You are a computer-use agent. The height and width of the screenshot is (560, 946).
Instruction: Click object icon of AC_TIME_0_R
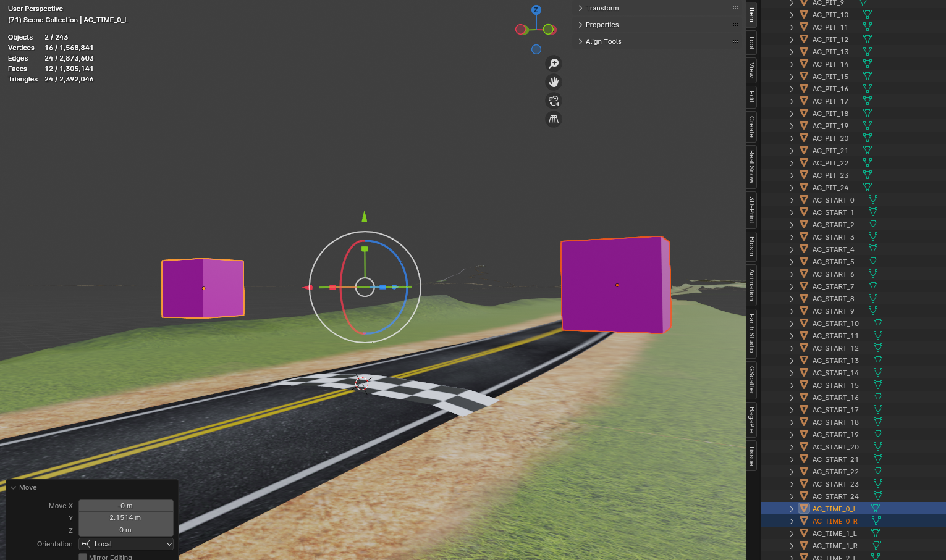(x=804, y=520)
